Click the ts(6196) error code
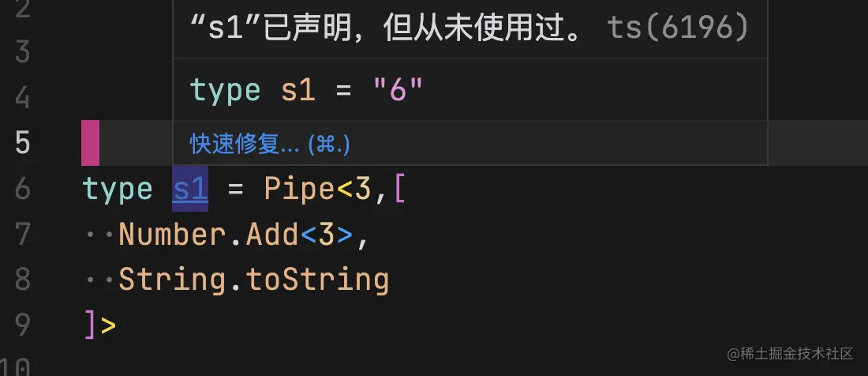Image resolution: width=868 pixels, height=376 pixels. [x=678, y=28]
